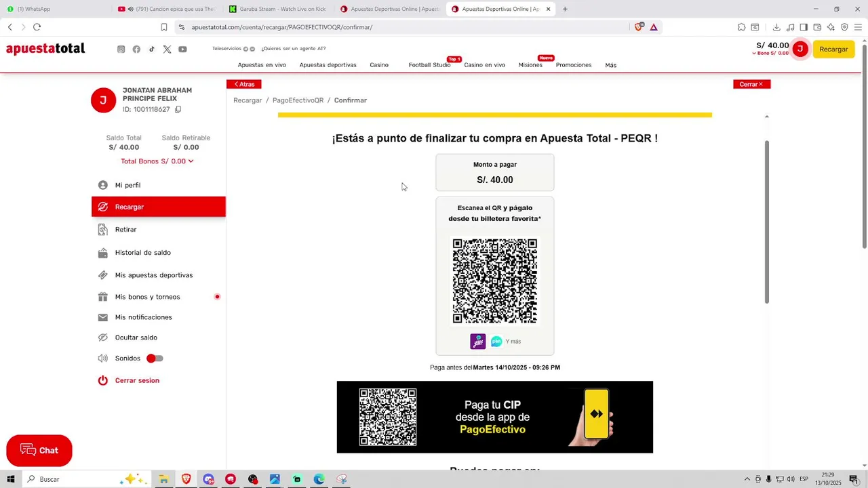Toggle the browser sidebar panel icon
This screenshot has height=488, width=868.
coord(804,27)
